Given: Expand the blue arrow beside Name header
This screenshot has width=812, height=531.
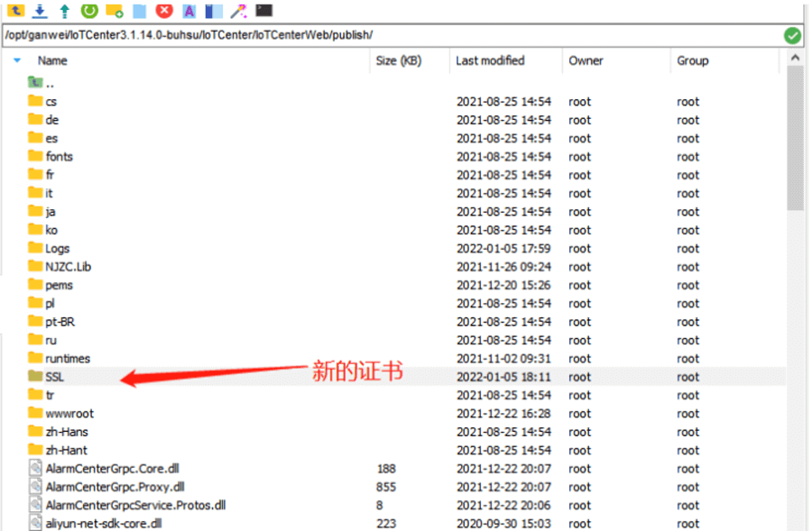Looking at the screenshot, I should (x=17, y=60).
